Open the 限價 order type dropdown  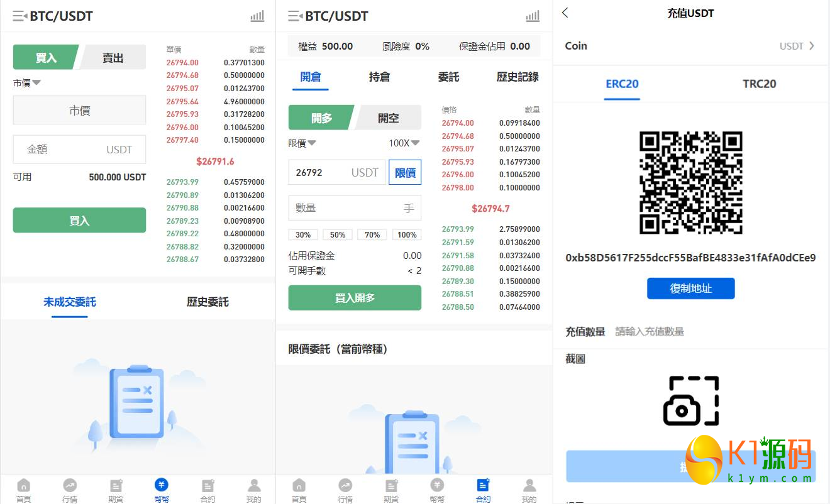302,143
